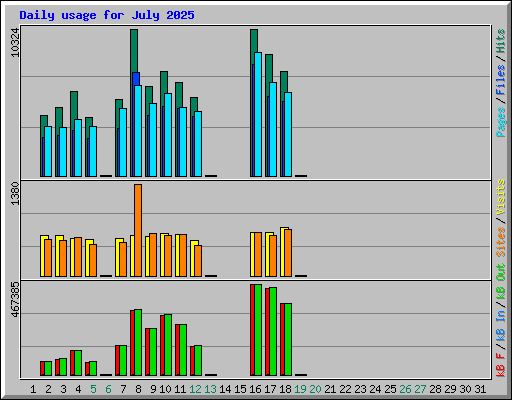Click day 11 on the x-axis

180,389
